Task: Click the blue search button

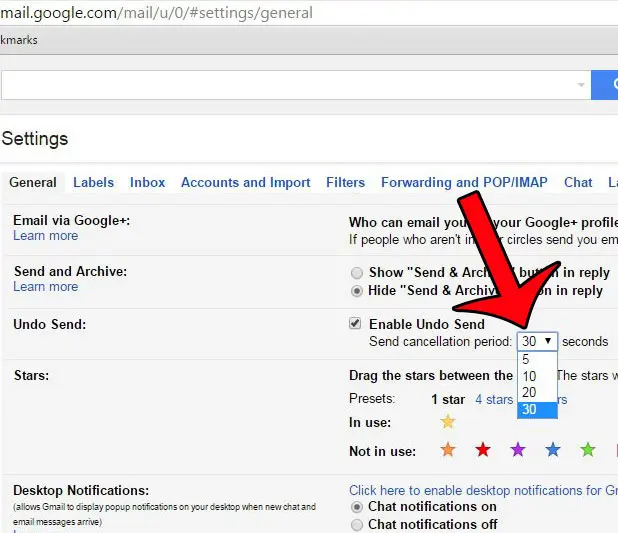Action: [605, 85]
